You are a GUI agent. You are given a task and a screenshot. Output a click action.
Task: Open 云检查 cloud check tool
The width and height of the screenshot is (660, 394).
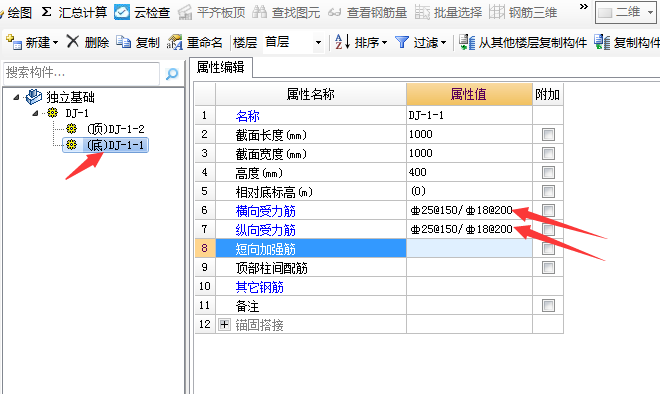coord(122,12)
